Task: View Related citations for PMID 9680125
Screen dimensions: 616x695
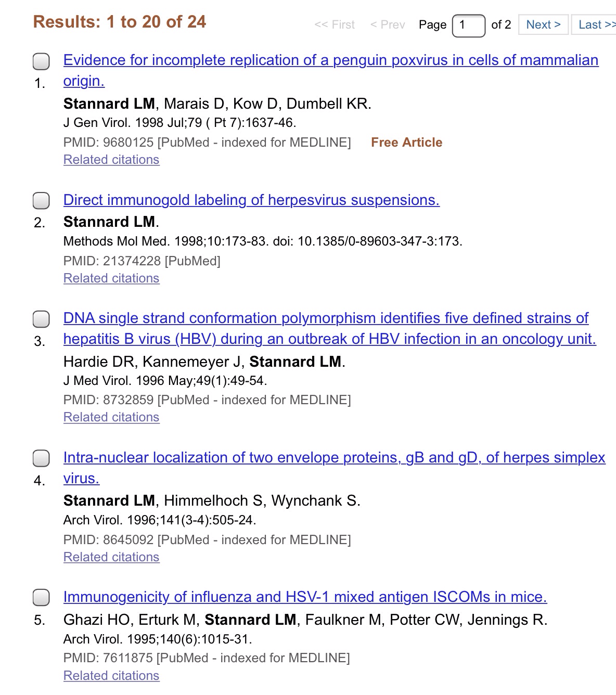Action: tap(111, 160)
